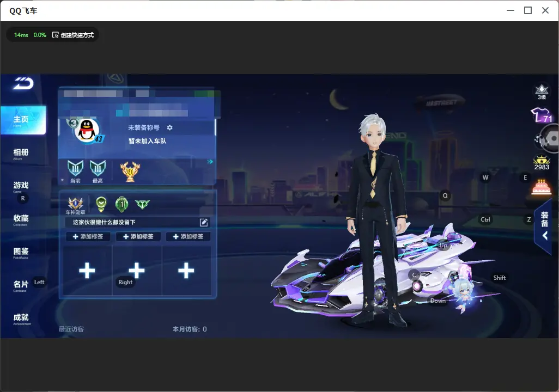Open the wardrobe shirt 71 icon
Image resolution: width=559 pixels, height=392 pixels.
(x=542, y=115)
